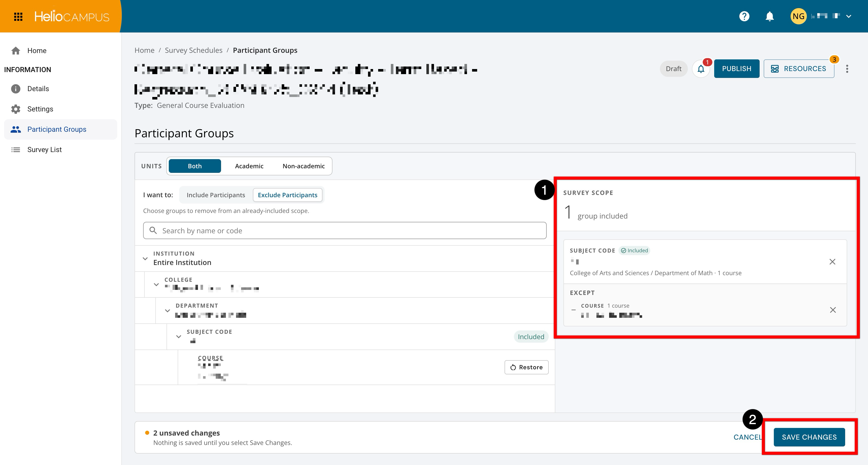Open the more options kebab menu

coord(847,69)
